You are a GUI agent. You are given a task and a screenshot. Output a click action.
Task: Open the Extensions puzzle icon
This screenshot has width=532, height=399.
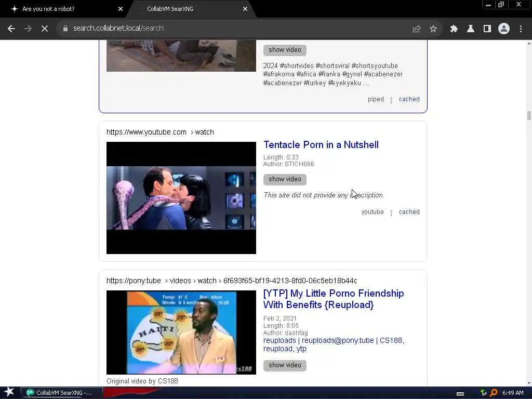coord(454,29)
